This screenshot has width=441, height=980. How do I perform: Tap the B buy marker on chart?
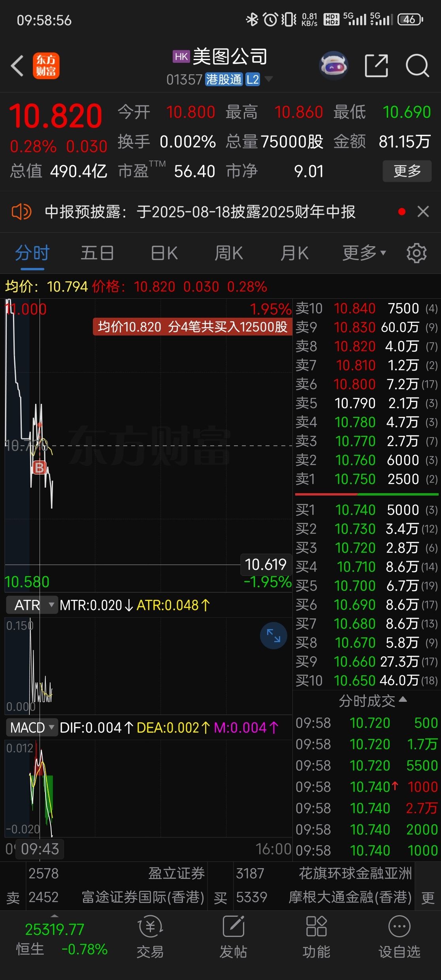[x=39, y=467]
